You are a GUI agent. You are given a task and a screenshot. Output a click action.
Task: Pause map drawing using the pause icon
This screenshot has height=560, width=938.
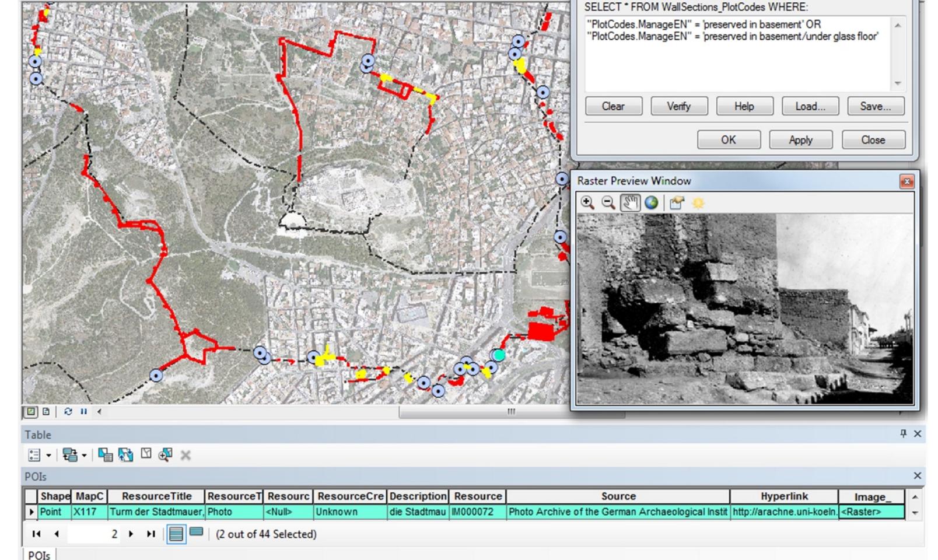click(x=83, y=411)
